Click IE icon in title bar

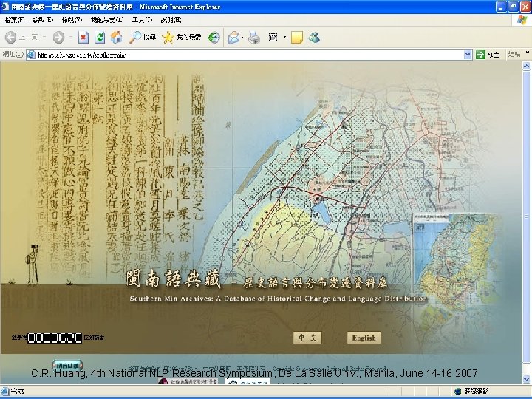tap(5, 7)
